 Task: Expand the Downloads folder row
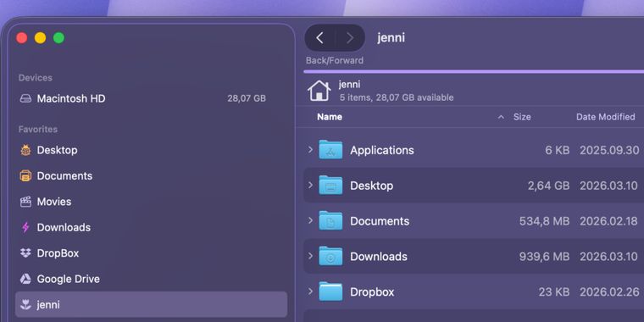coord(310,256)
